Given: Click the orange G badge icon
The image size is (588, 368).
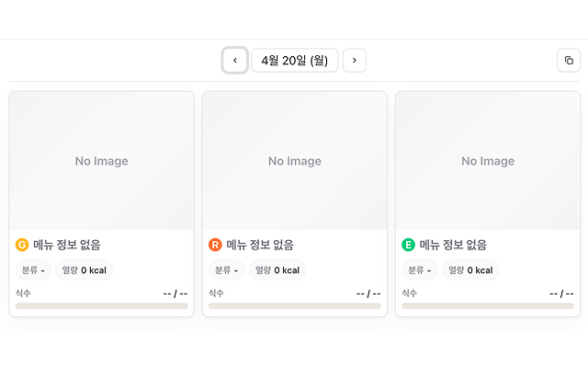Looking at the screenshot, I should click(22, 245).
